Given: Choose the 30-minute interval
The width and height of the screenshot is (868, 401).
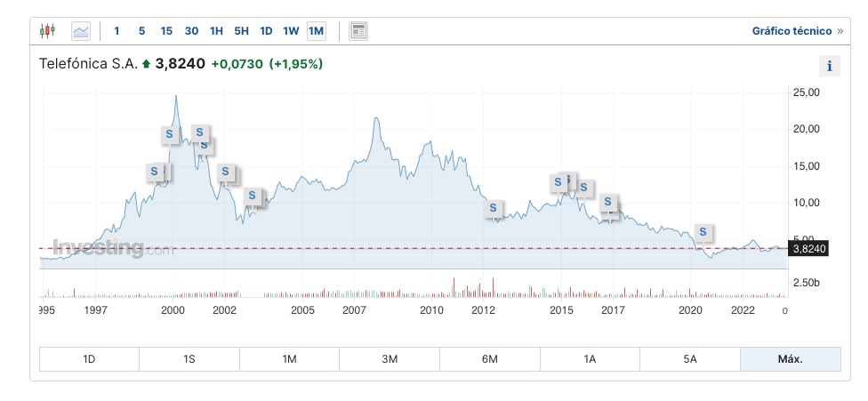Looking at the screenshot, I should click(191, 31).
